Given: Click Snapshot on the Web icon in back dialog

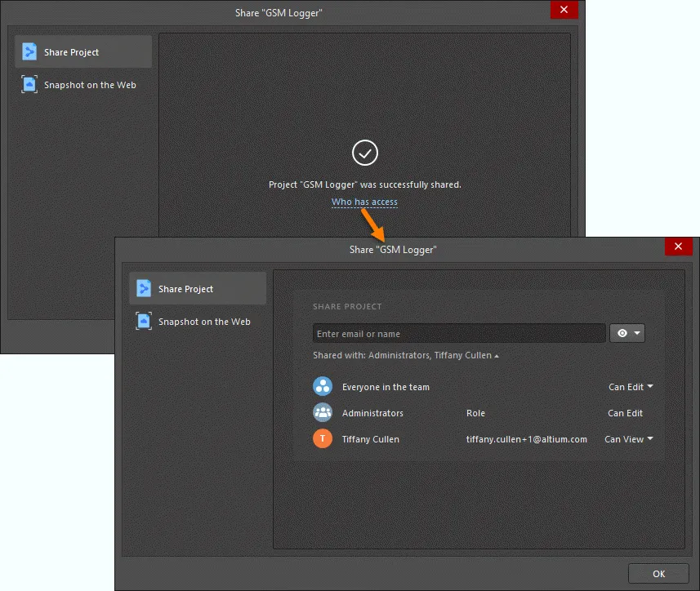Looking at the screenshot, I should pos(29,84).
